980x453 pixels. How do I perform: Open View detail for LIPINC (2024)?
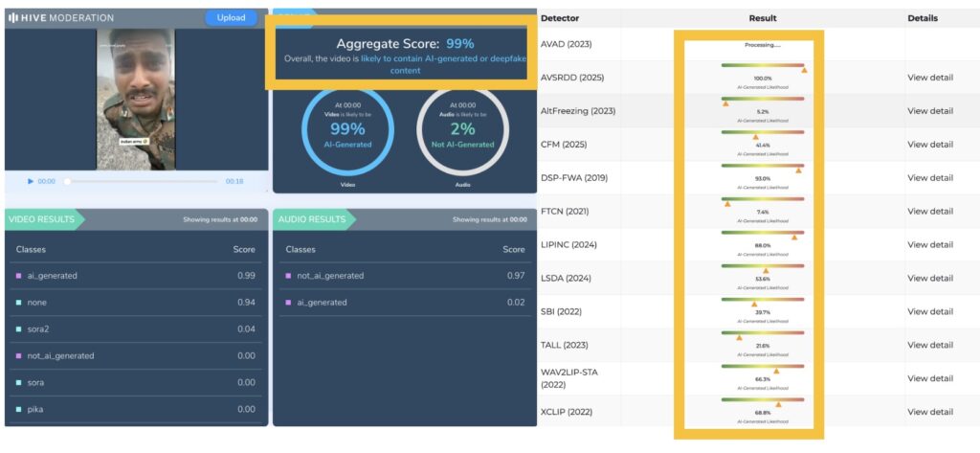coord(929,244)
